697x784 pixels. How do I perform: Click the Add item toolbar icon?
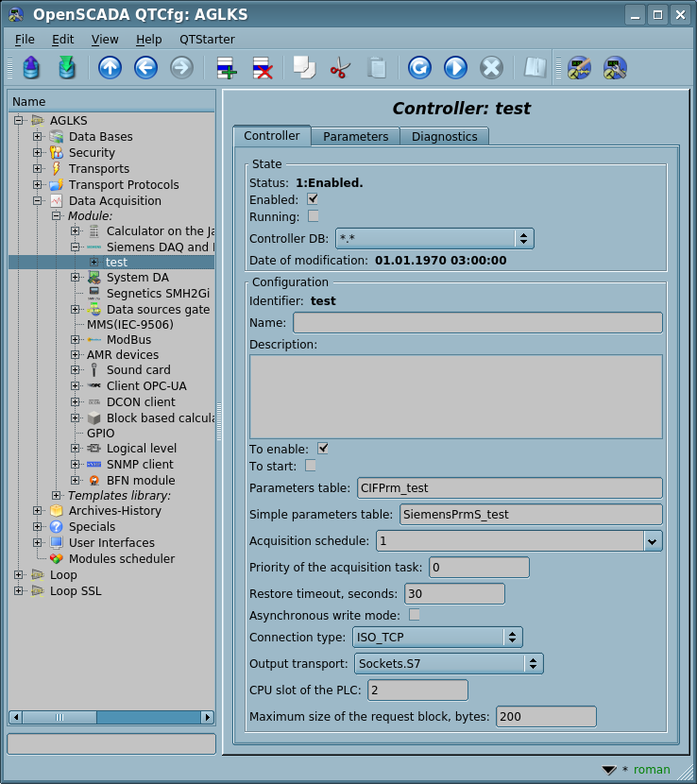coord(226,68)
